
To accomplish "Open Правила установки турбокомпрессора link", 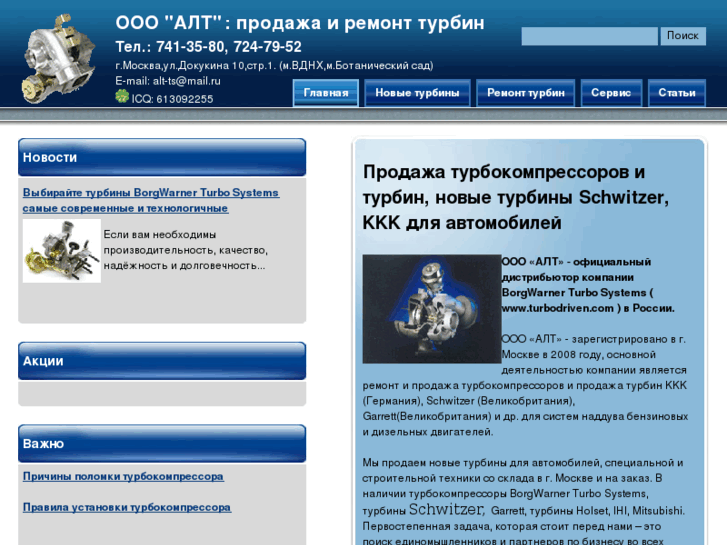I will [127, 507].
